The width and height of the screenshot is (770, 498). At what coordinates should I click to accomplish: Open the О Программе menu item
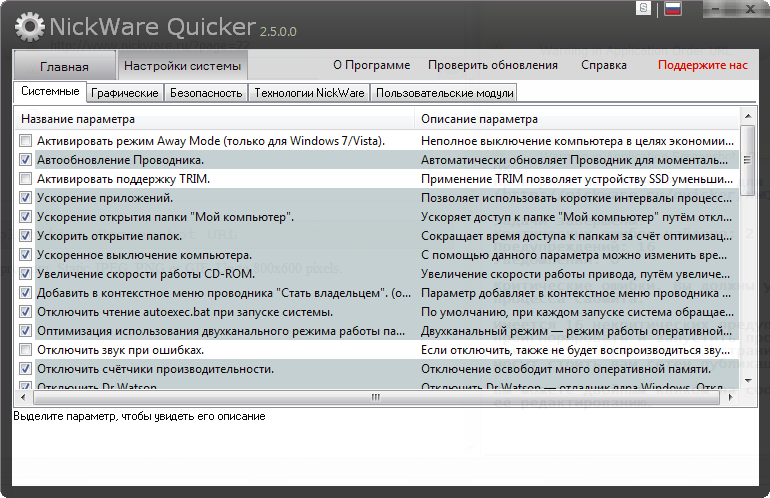tap(371, 65)
